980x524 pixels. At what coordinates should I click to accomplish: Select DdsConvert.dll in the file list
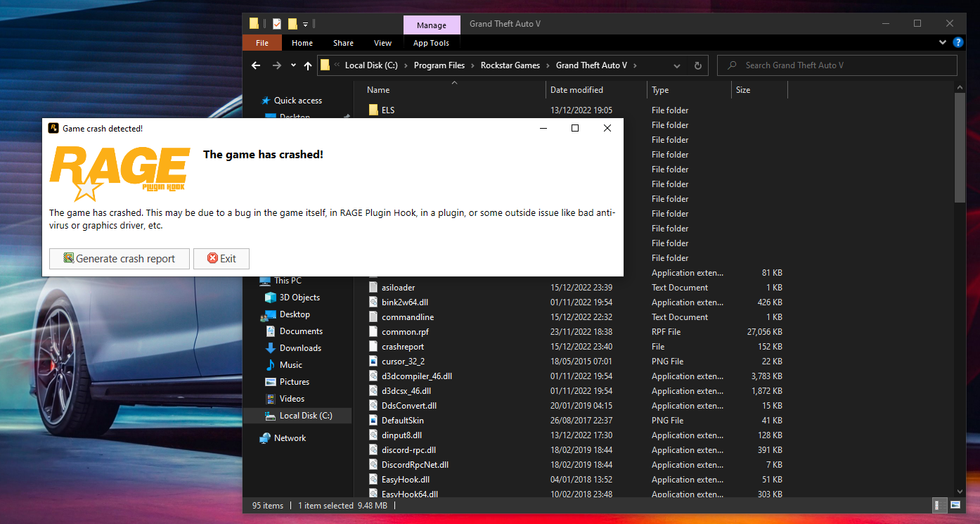coord(409,406)
